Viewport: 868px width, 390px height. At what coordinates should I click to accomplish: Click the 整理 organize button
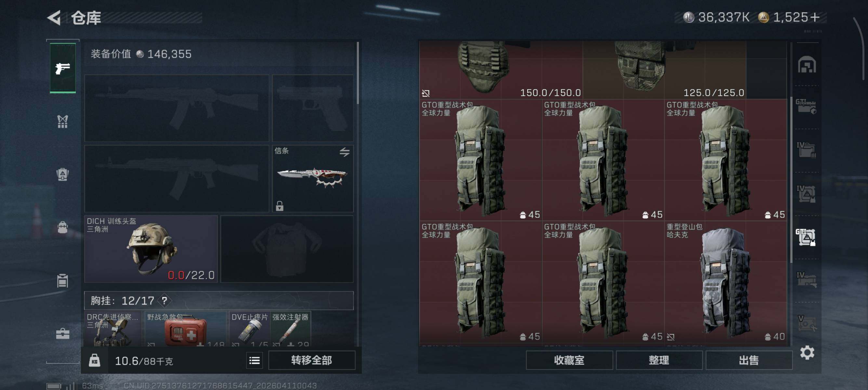point(659,360)
